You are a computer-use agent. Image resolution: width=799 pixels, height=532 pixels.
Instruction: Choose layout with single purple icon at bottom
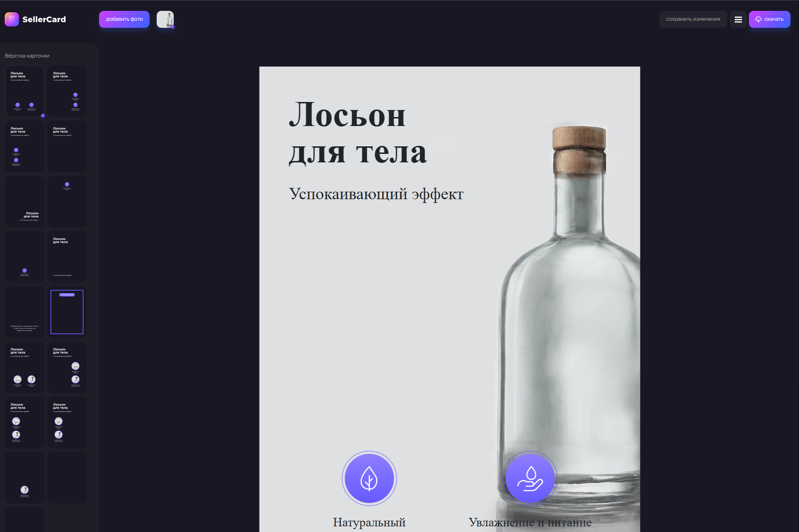point(25,257)
